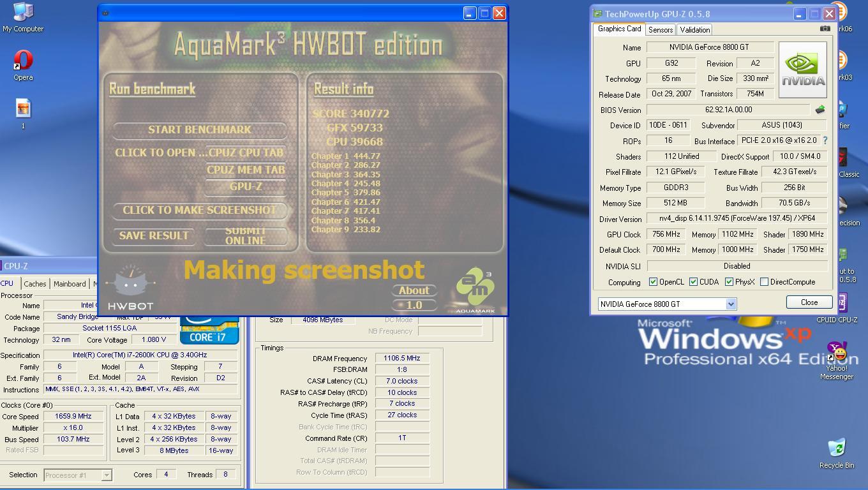Select the Graphics Card tab
Image resolution: width=868 pixels, height=490 pixels.
tap(619, 29)
